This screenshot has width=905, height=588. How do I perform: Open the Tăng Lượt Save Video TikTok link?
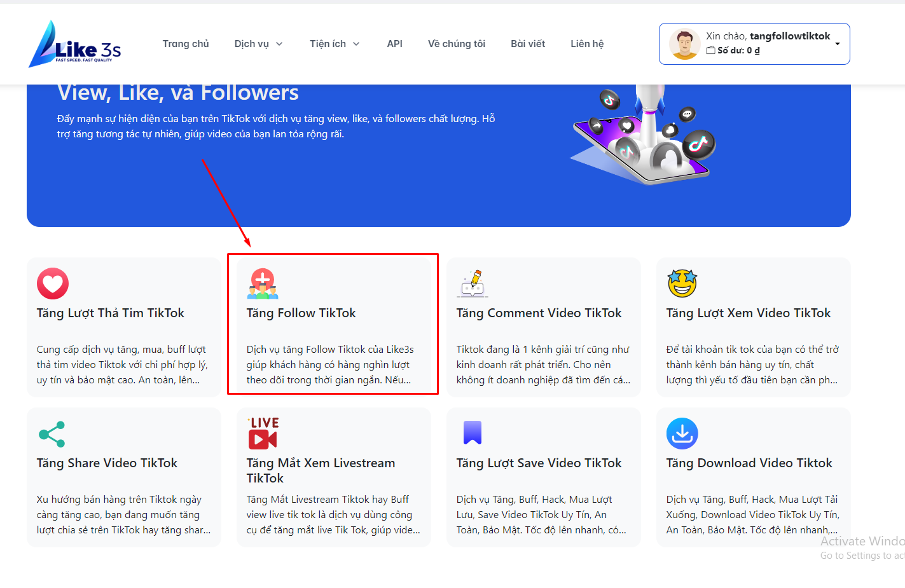click(539, 463)
